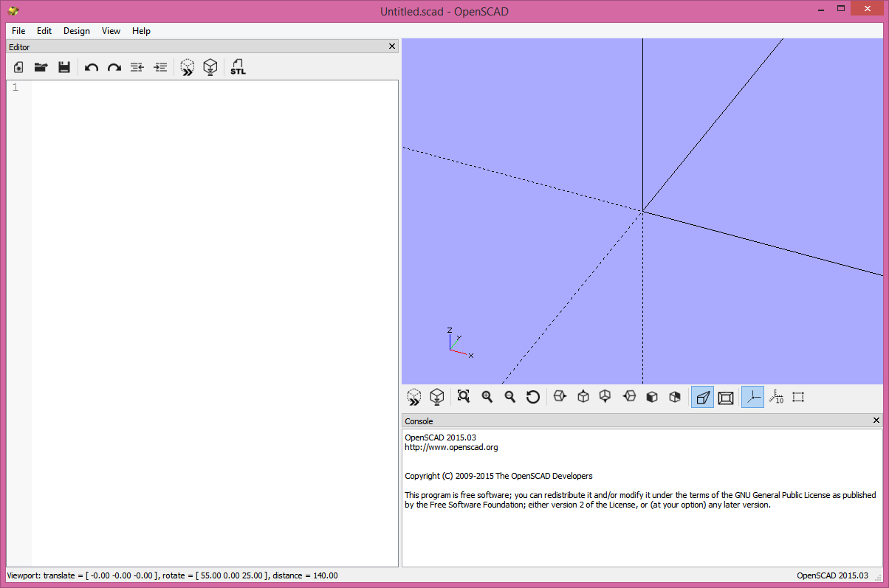Click the Copyright line in the console

[x=498, y=476]
